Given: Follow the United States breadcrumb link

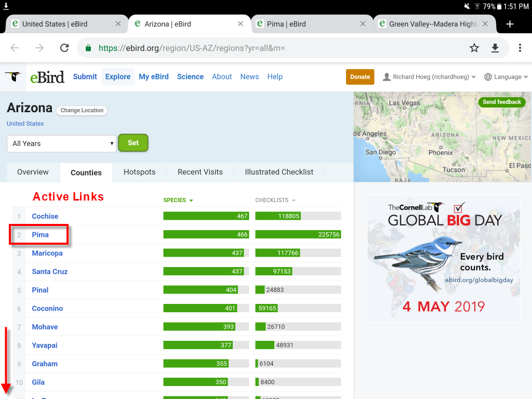Looking at the screenshot, I should (x=25, y=124).
